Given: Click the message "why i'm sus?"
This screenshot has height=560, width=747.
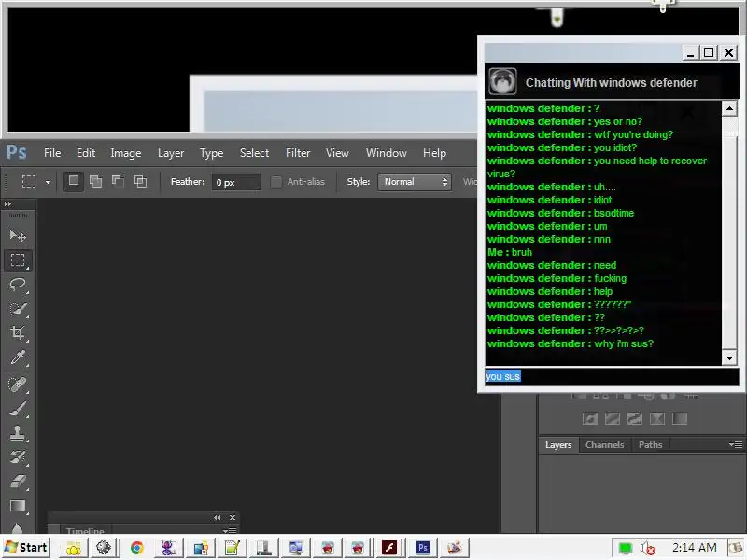Looking at the screenshot, I should [x=624, y=343].
